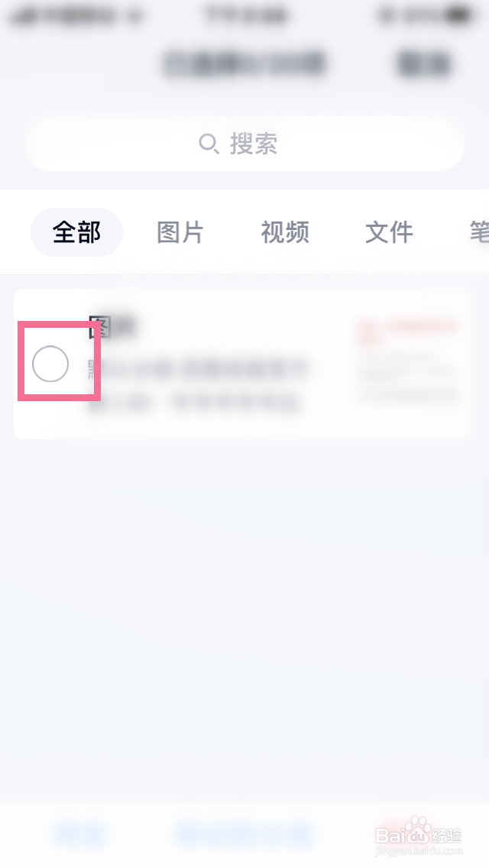
Task: Select the 全部 tab
Action: 76,232
